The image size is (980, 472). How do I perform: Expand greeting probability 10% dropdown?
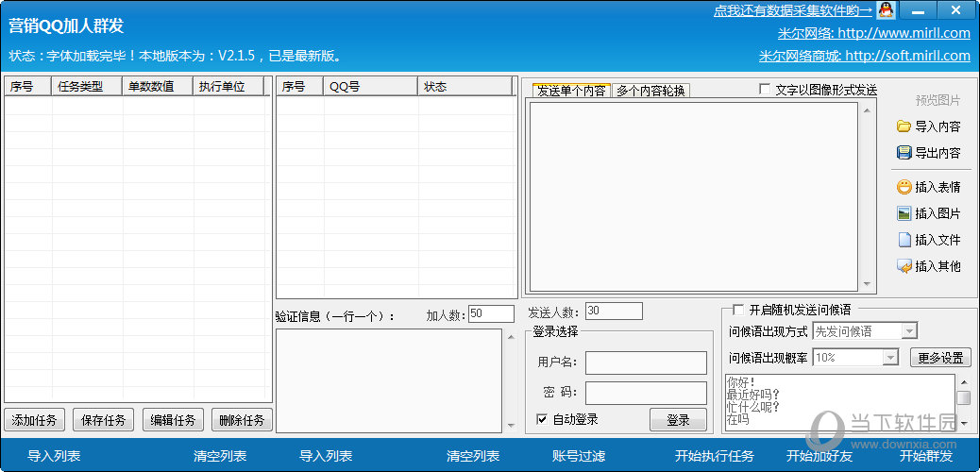[x=889, y=358]
